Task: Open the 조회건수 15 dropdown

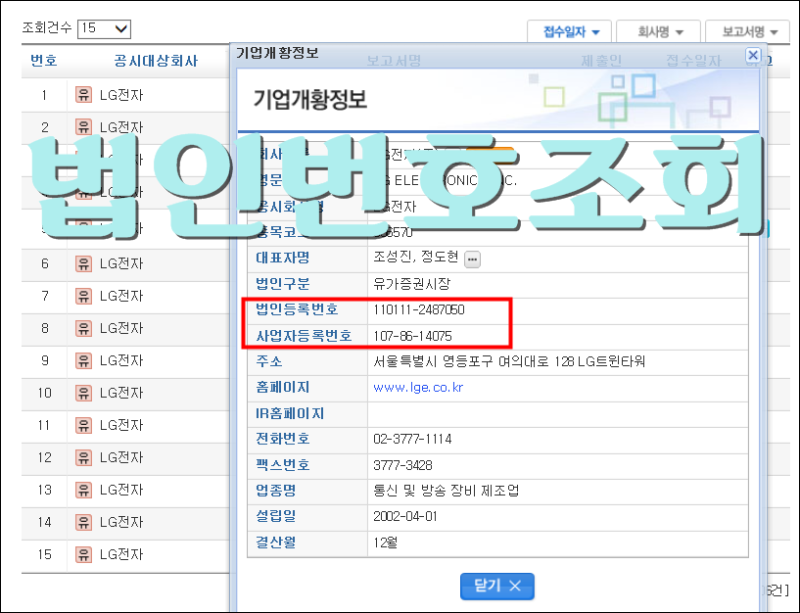Action: coord(104,29)
